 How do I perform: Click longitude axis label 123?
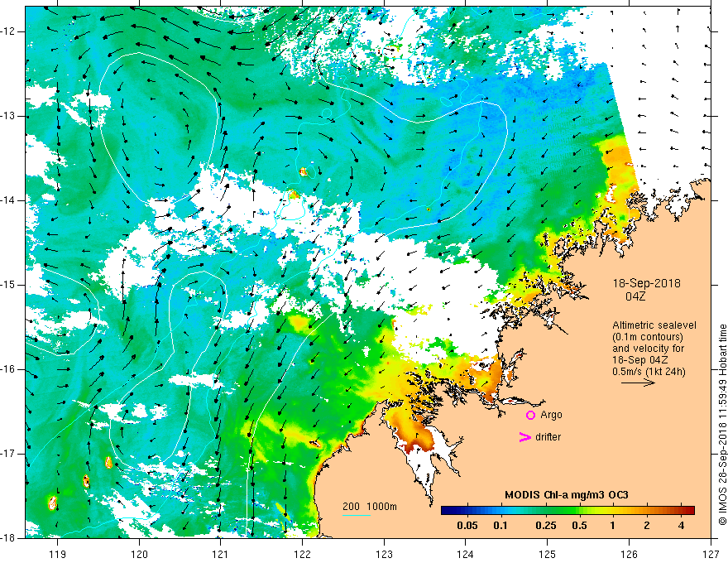click(x=384, y=555)
